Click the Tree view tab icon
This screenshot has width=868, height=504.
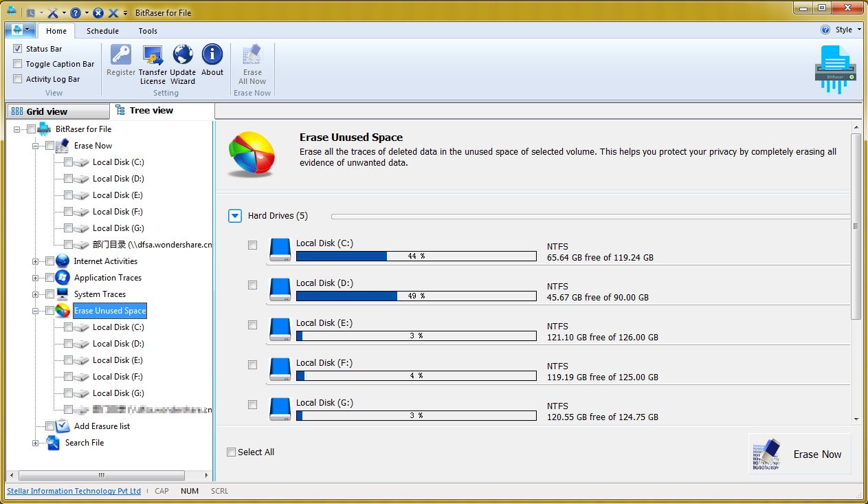click(120, 110)
